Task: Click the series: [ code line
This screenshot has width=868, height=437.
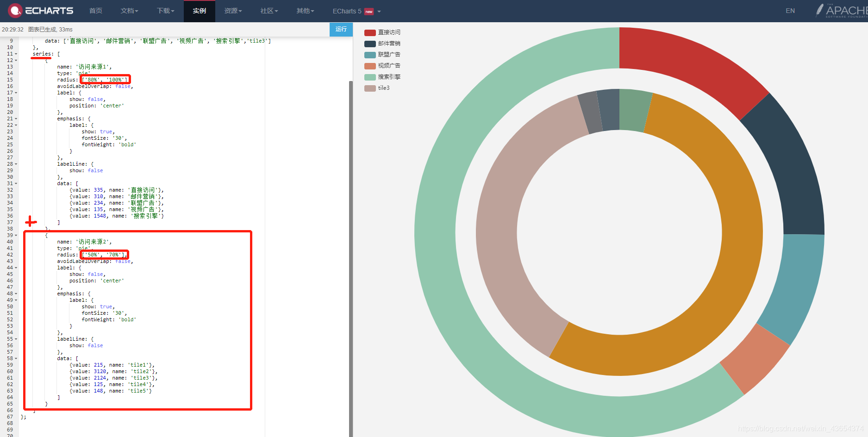Action: tap(46, 54)
